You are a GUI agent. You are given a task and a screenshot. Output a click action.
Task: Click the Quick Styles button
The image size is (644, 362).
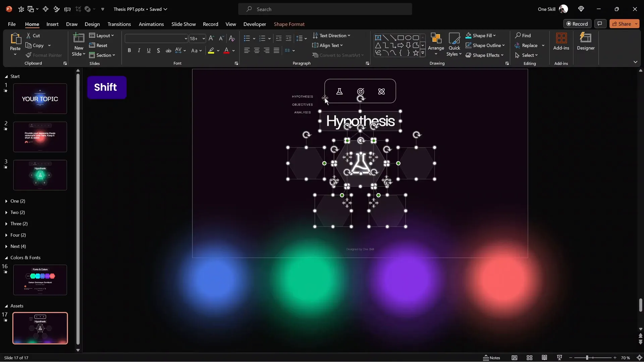tap(454, 44)
